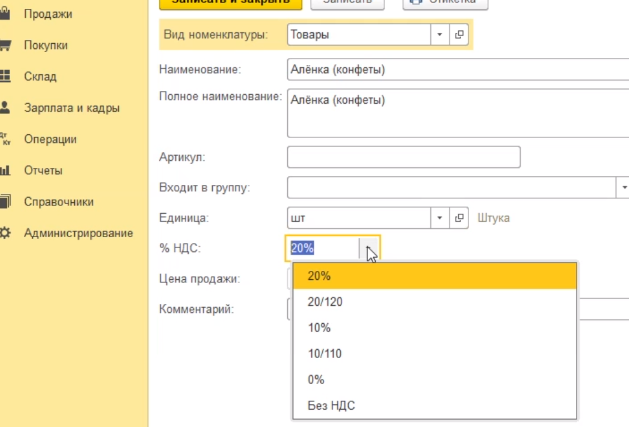629x427 pixels.
Task: Open the Единица item form icon
Action: pyautogui.click(x=460, y=218)
